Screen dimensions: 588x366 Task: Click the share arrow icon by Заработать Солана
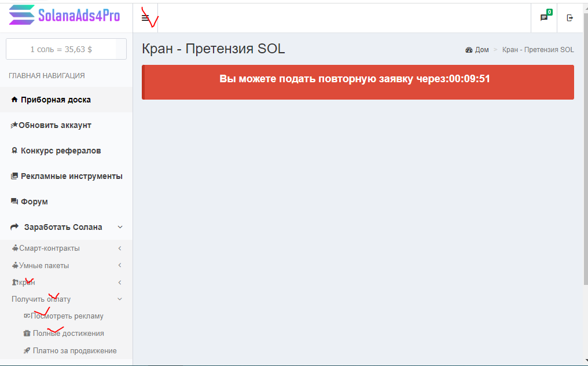click(x=14, y=227)
